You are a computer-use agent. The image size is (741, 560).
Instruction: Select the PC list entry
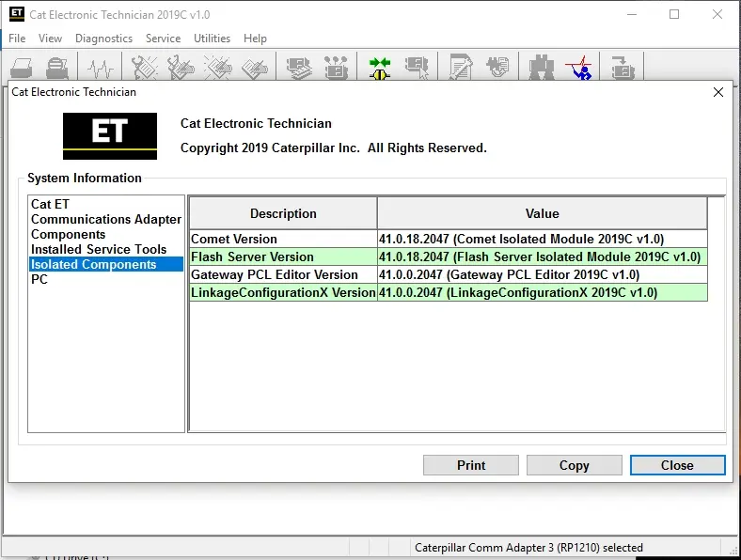pos(39,279)
